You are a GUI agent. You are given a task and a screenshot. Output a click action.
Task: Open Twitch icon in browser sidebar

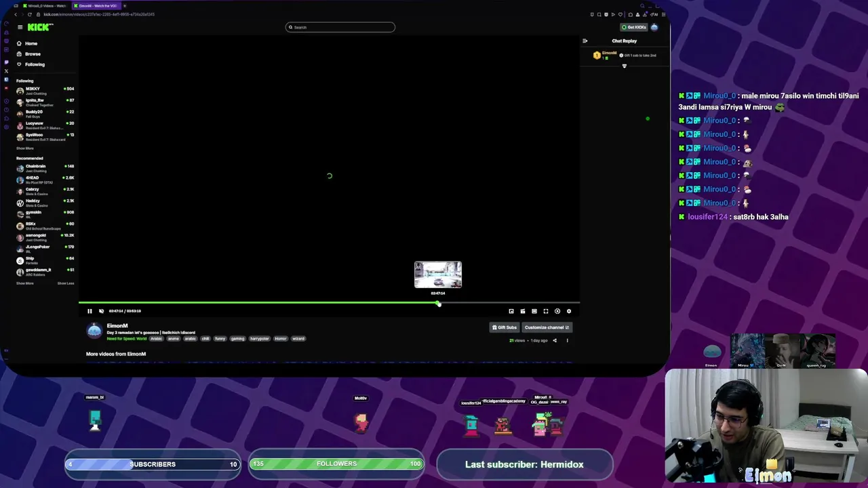pyautogui.click(x=6, y=62)
